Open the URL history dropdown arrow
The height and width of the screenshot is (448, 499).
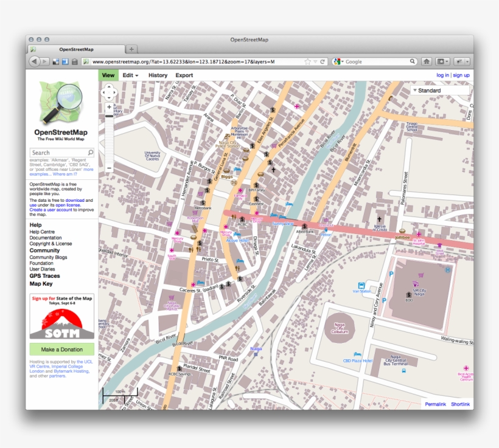pyautogui.click(x=315, y=61)
